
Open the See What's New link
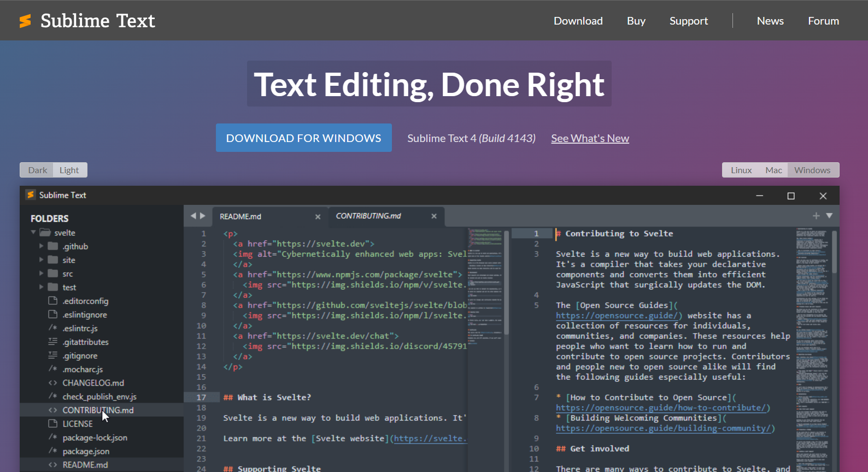pyautogui.click(x=590, y=138)
